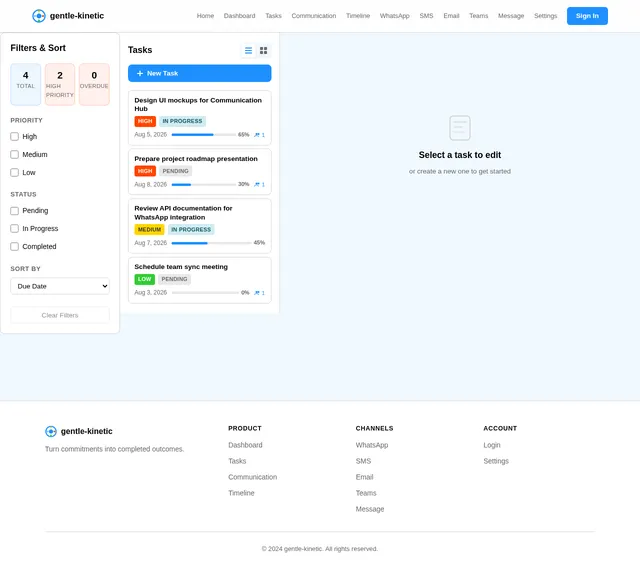Open the footer WhatsApp link

pyautogui.click(x=372, y=445)
